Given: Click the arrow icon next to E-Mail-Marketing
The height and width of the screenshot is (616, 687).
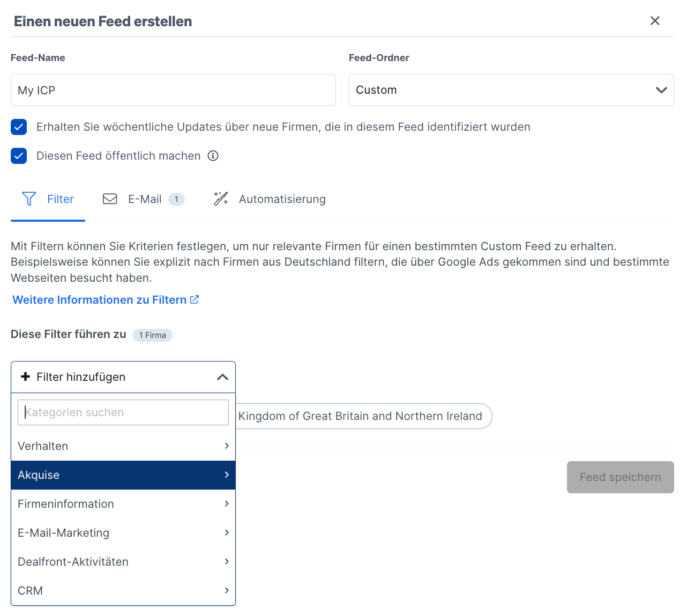Looking at the screenshot, I should coord(227,532).
